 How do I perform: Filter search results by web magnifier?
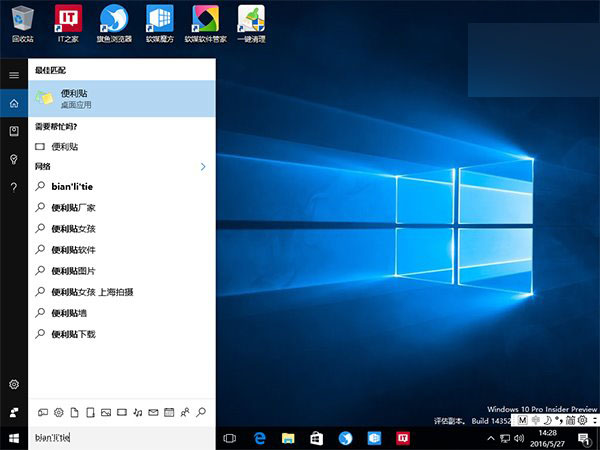[201, 412]
